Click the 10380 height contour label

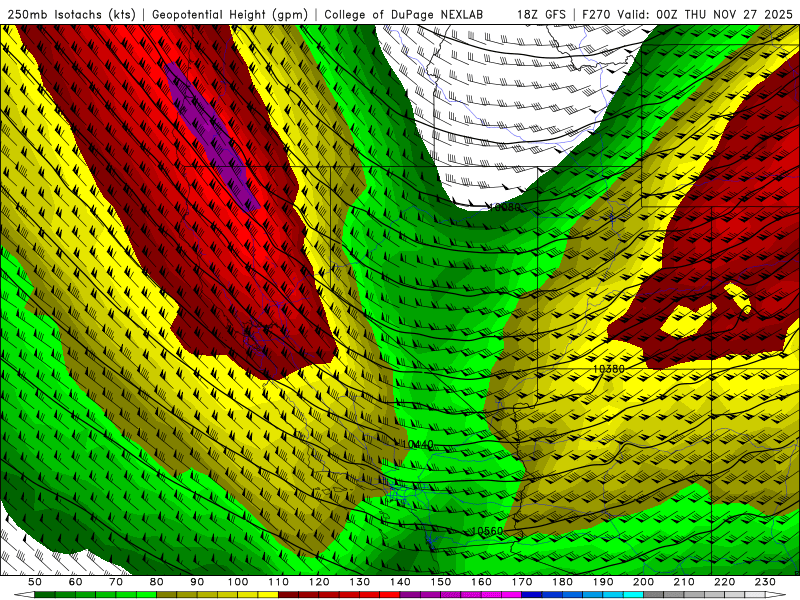tap(609, 368)
